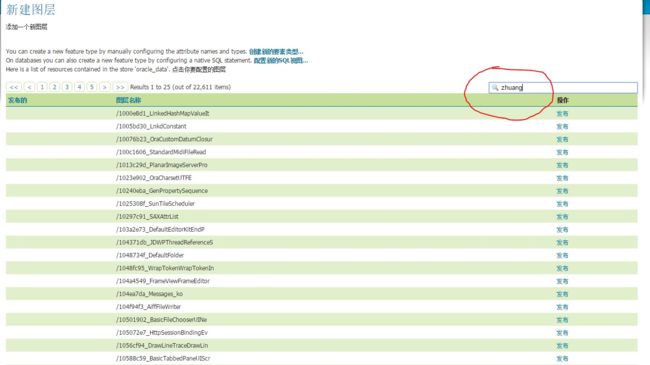Click the magnifier icon in search box

coord(495,88)
